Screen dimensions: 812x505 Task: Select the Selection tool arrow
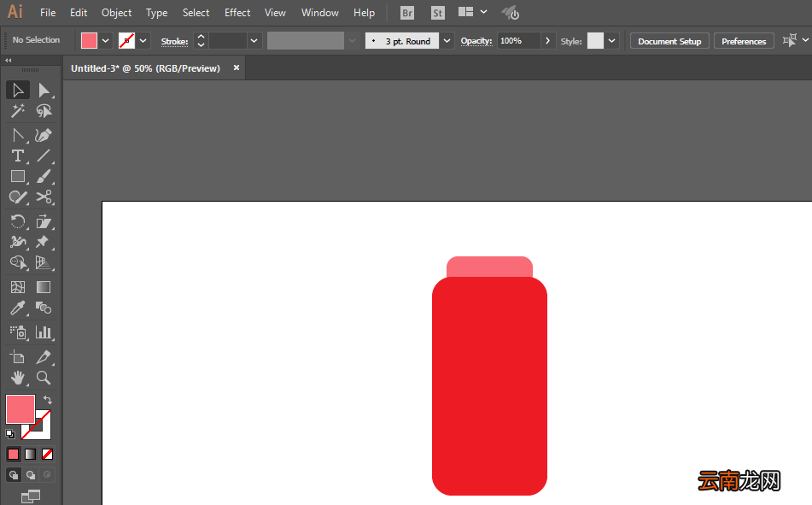point(18,91)
